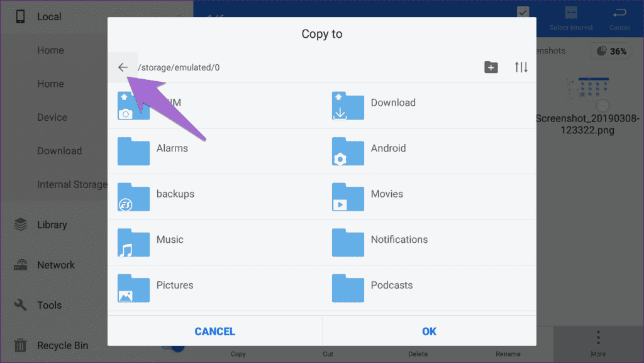
Task: Expand the Tools section
Action: pyautogui.click(x=49, y=305)
